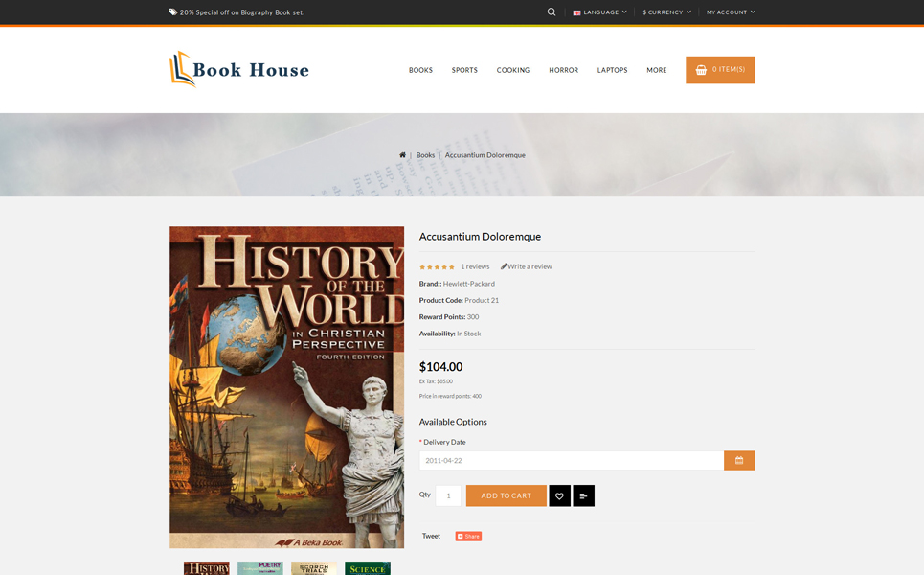Click the compare product icon button

coord(583,496)
